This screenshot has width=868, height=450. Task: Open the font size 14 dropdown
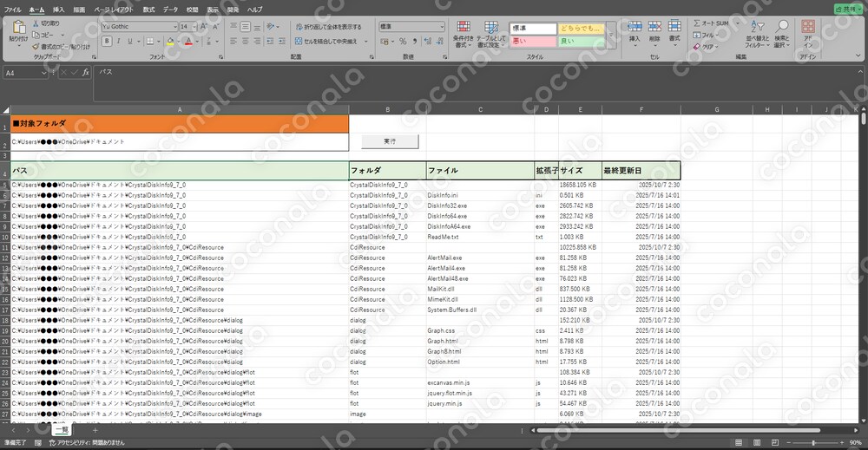coord(194,27)
